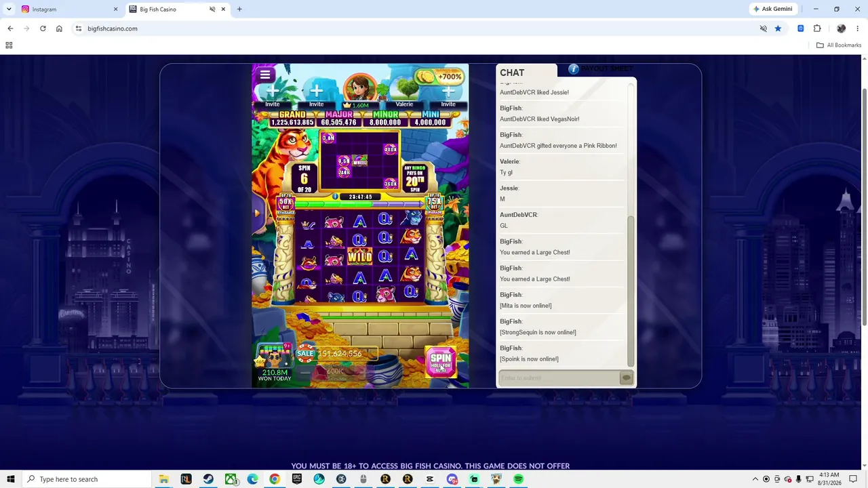
Task: Click AuntDebVCR's name above the GL message
Action: pyautogui.click(x=518, y=215)
